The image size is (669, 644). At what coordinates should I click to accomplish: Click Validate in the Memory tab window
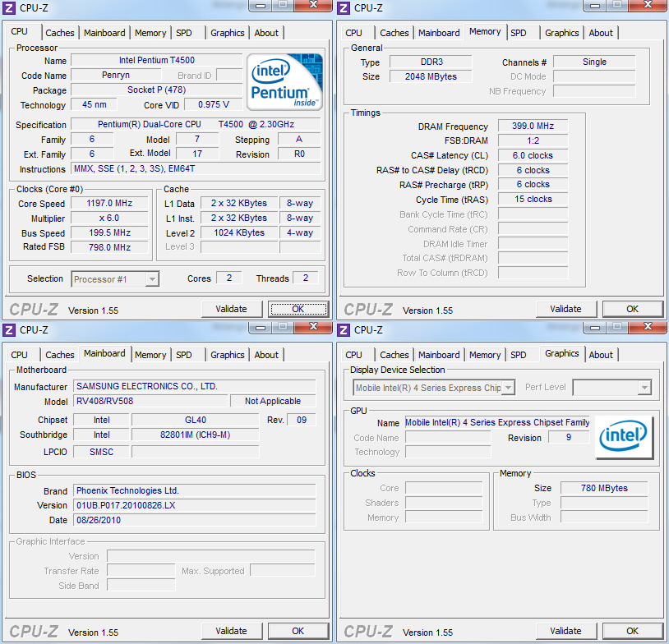pos(565,309)
